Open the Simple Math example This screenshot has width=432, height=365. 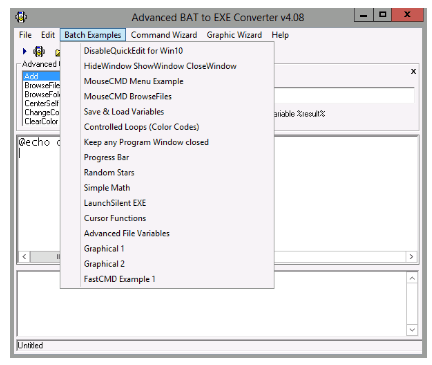pyautogui.click(x=167, y=188)
